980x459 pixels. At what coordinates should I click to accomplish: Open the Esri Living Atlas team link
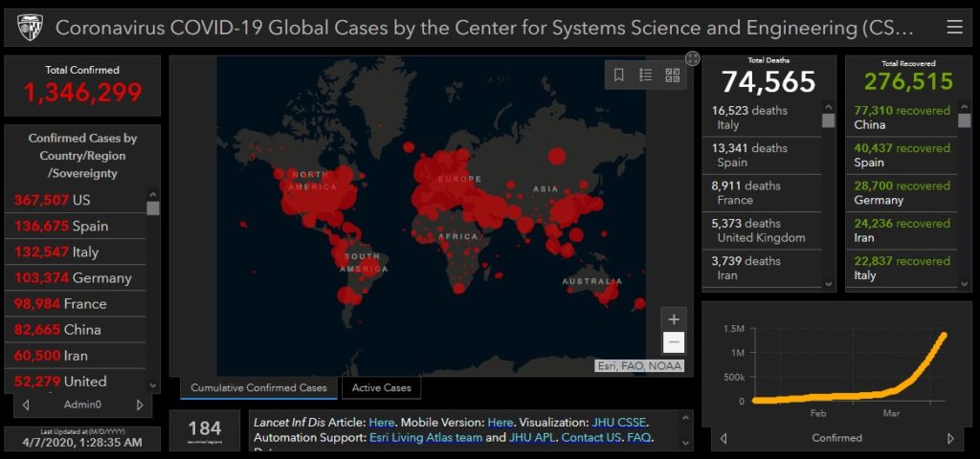pyautogui.click(x=426, y=438)
